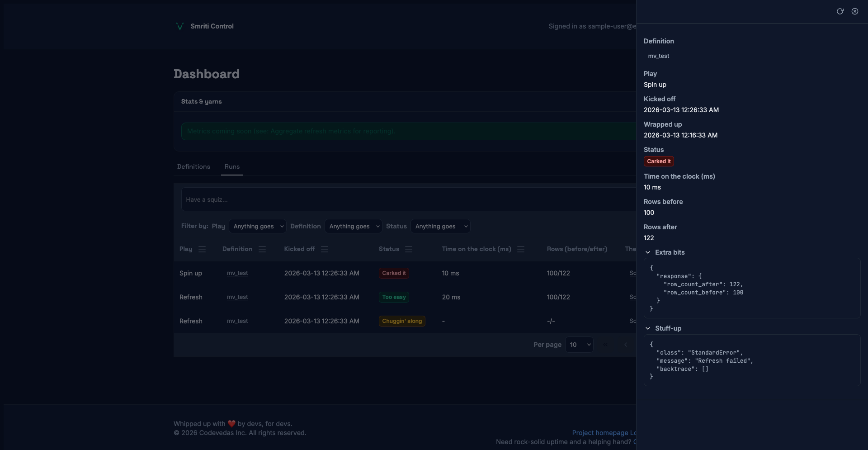Focus the 'Have a squiz...' search field
Screen dimensions: 868x450
point(407,199)
